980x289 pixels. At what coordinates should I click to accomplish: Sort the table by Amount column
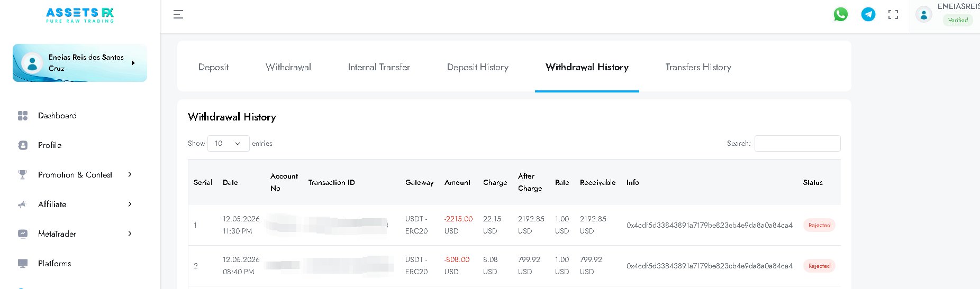click(457, 182)
